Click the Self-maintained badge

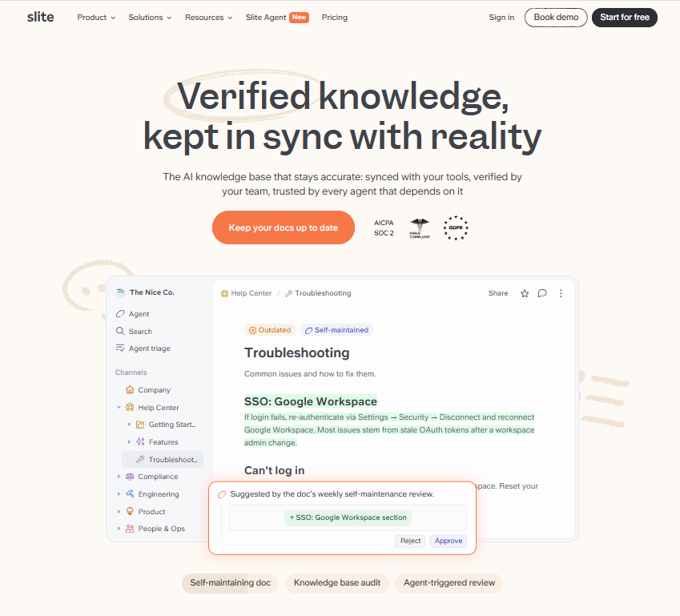pyautogui.click(x=336, y=330)
